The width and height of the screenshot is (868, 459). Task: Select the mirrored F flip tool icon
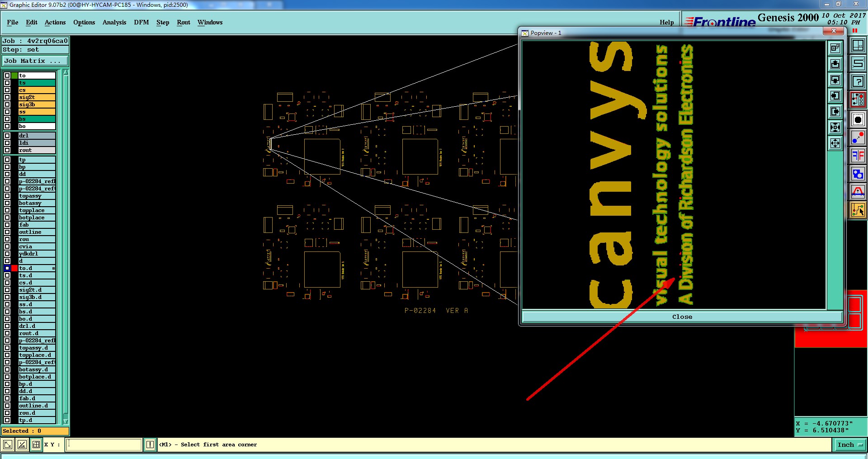point(858,156)
